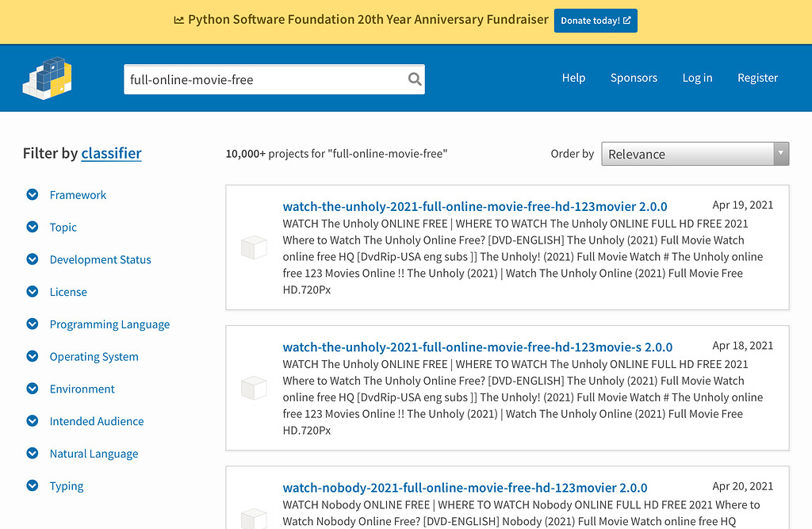This screenshot has width=812, height=529.
Task: Click the Donate today! button
Action: point(596,21)
